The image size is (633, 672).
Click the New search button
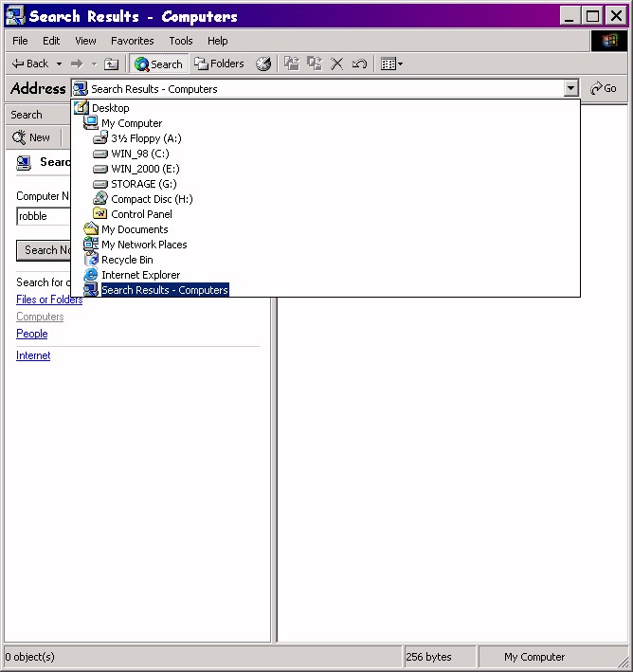pos(31,137)
